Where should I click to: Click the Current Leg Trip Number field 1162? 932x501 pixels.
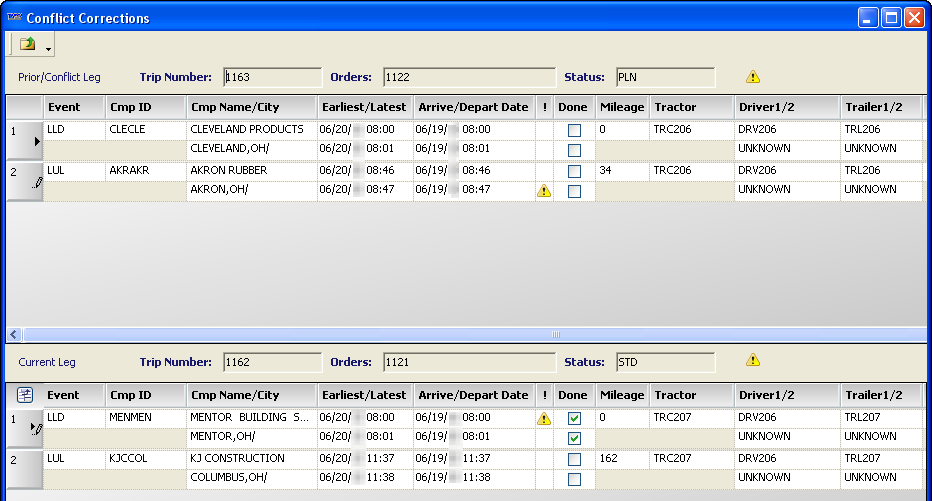272,362
